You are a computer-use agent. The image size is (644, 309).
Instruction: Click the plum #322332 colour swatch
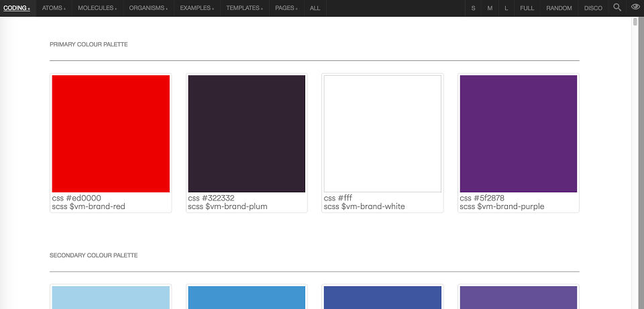(x=246, y=134)
